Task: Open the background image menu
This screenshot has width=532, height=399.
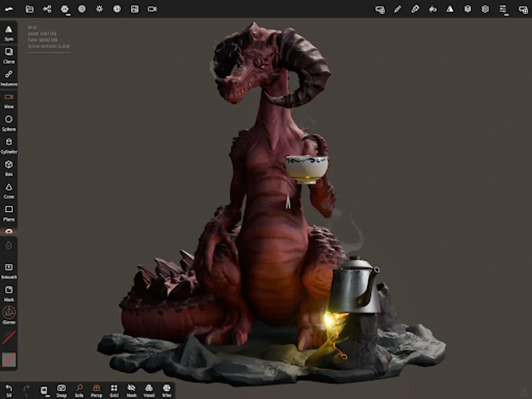Action: tap(135, 9)
